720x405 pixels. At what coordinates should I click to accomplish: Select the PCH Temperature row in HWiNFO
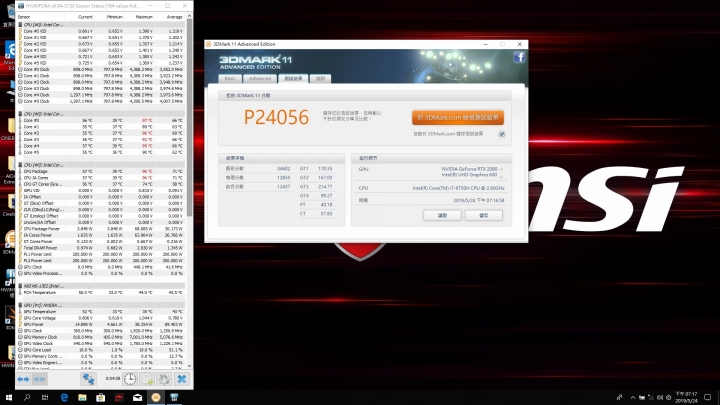click(x=101, y=292)
